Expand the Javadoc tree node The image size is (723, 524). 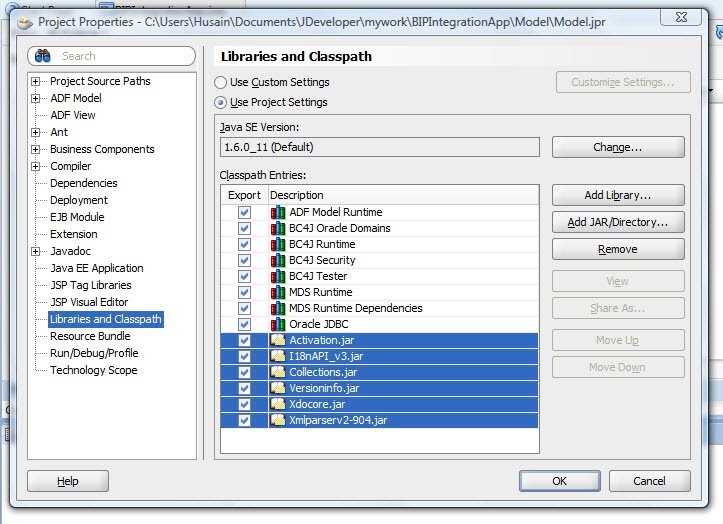36,251
